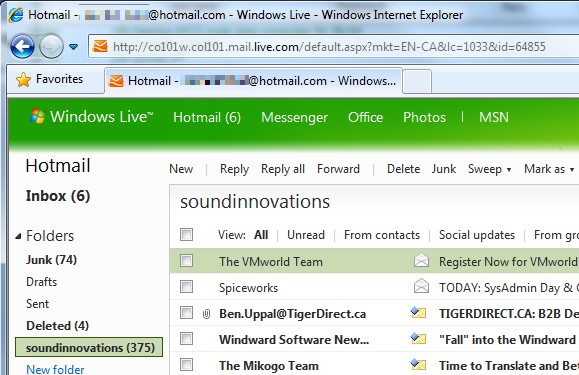Viewport: 579px width, 375px height.
Task: Select the Hotmail browser tab
Action: click(253, 80)
